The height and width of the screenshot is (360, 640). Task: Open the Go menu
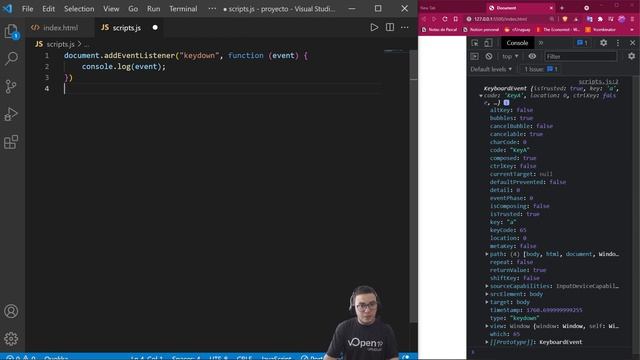pos(133,9)
